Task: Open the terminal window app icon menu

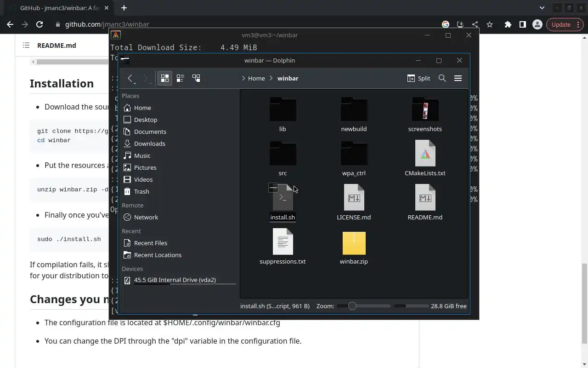Action: coord(116,35)
